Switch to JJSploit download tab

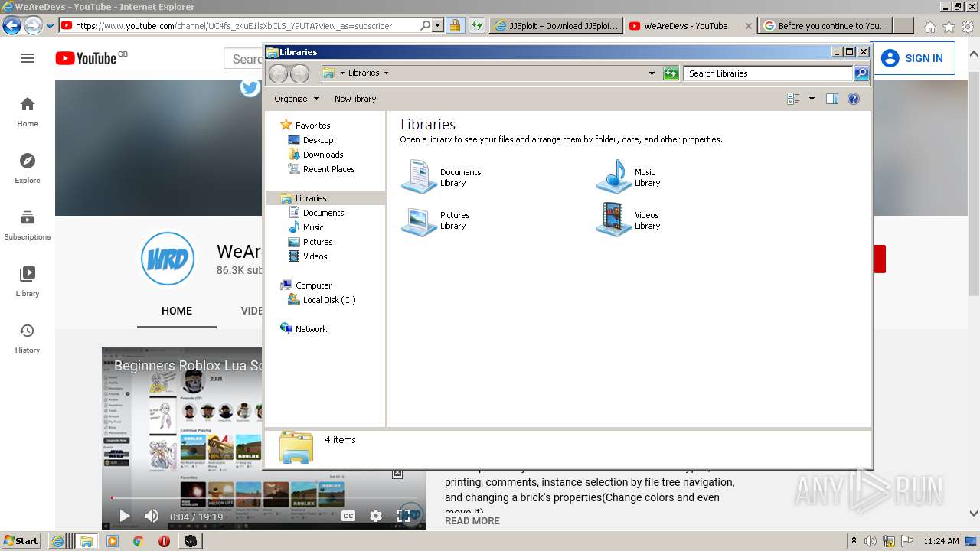(x=556, y=25)
